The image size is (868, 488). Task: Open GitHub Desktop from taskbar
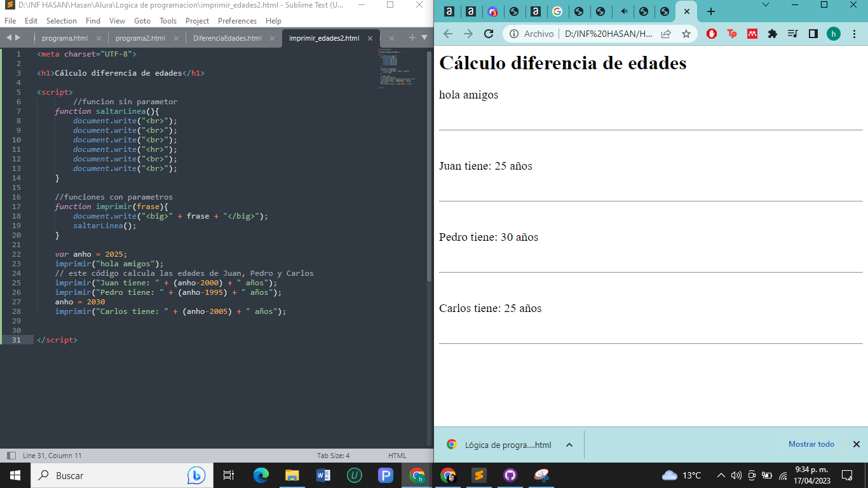tap(510, 475)
